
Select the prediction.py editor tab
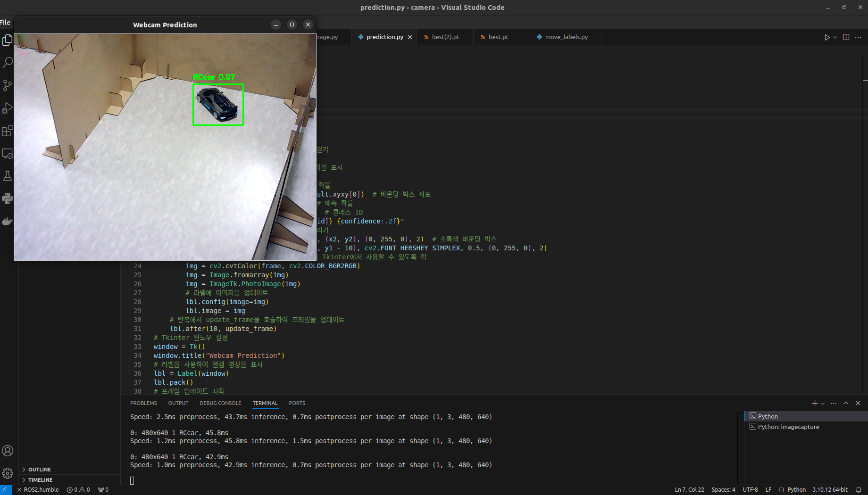point(384,37)
